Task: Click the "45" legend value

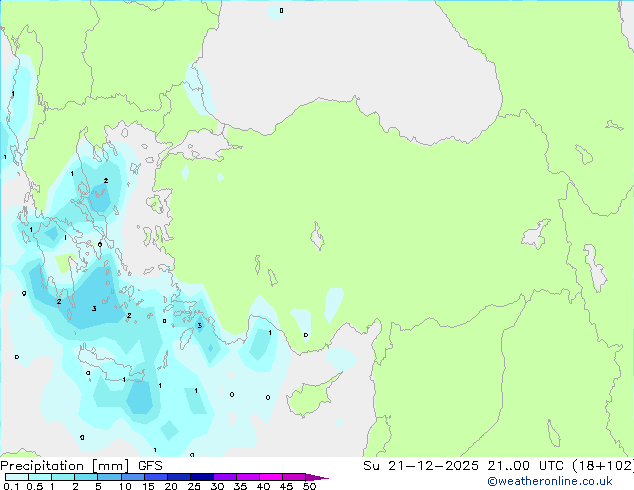Action: coord(286,486)
